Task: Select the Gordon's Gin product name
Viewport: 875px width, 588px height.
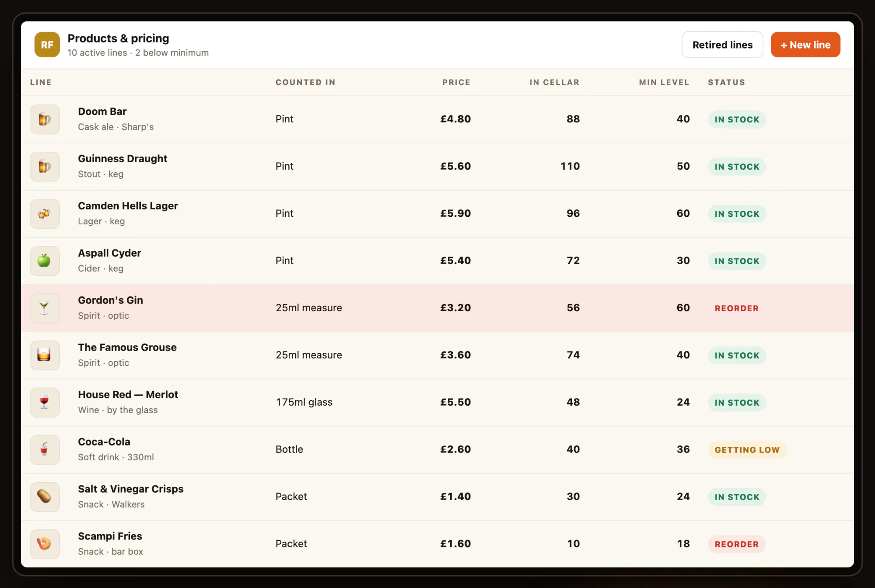Action: coord(110,300)
